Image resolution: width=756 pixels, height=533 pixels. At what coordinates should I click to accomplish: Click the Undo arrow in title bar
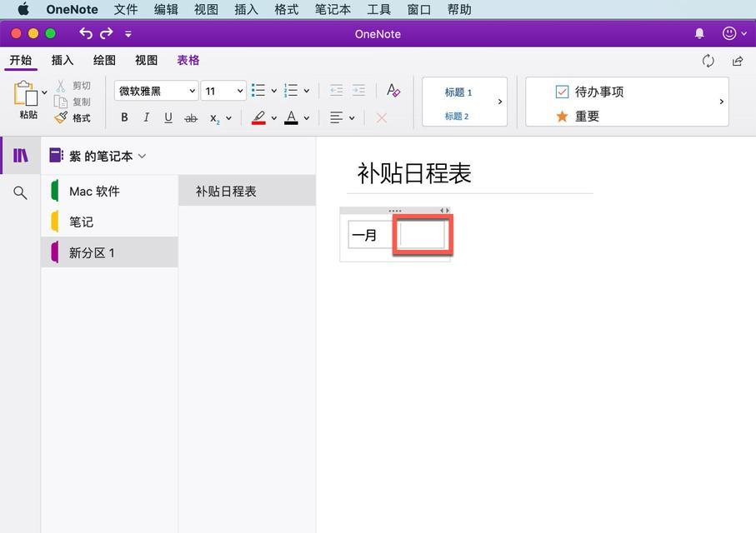point(86,33)
